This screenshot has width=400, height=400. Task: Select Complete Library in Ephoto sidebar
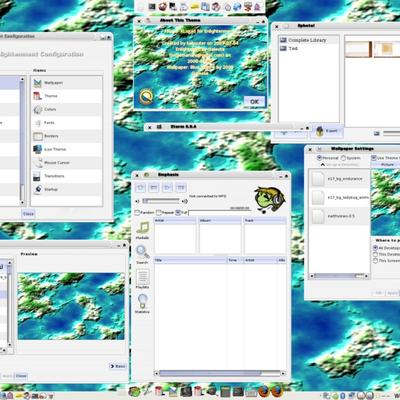(x=308, y=40)
